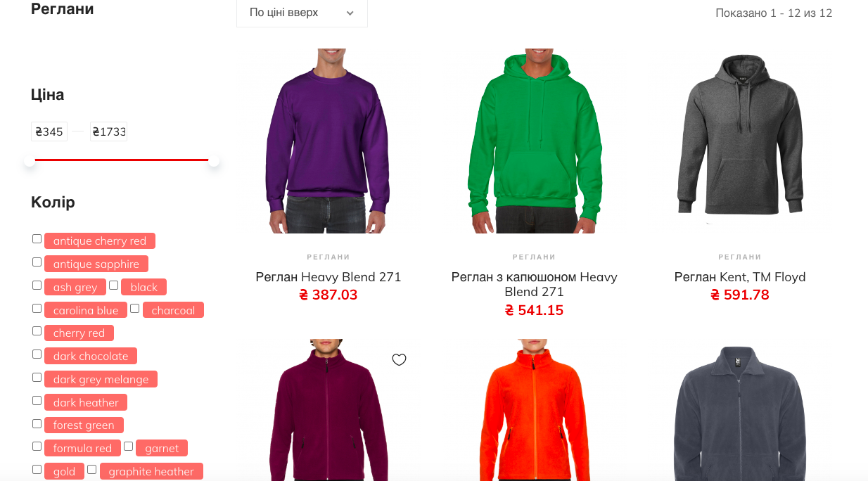
Task: Click the graphite heather color tag
Action: click(151, 471)
